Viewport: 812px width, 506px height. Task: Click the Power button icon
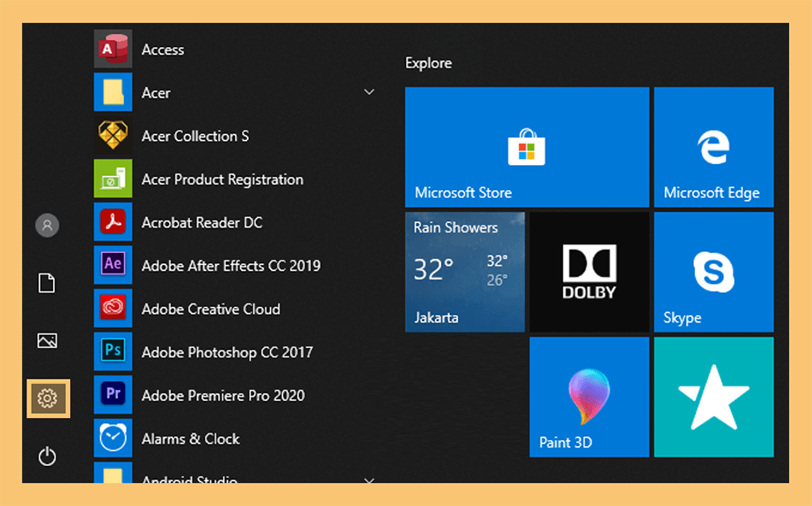point(47,456)
